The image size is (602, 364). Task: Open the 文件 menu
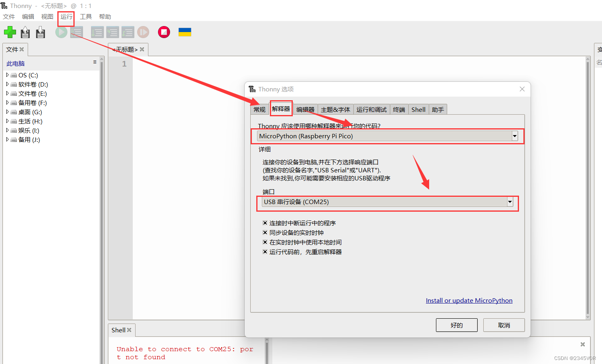click(9, 16)
